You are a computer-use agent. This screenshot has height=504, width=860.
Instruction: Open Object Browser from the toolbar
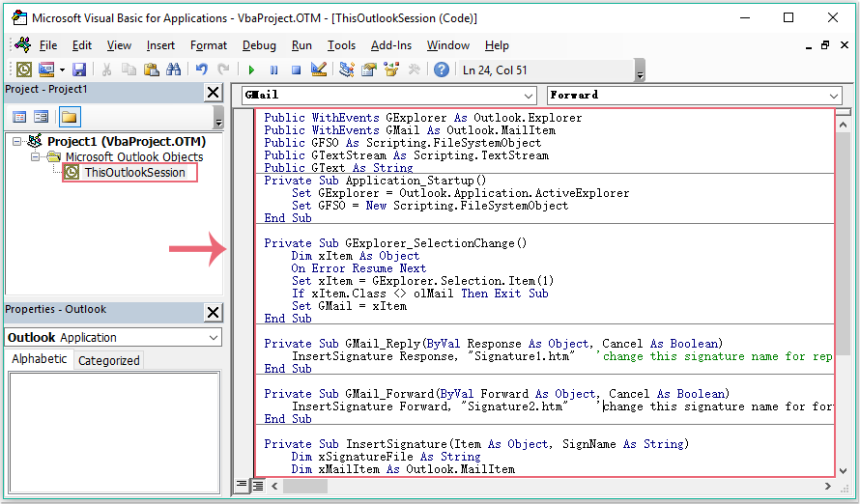391,70
